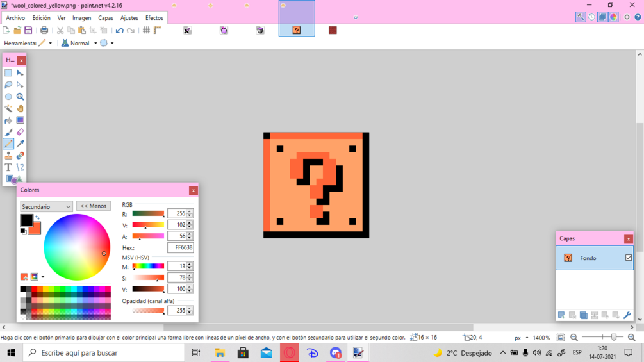This screenshot has width=644, height=362.
Task: Select the Pencil tool
Action: (x=8, y=144)
